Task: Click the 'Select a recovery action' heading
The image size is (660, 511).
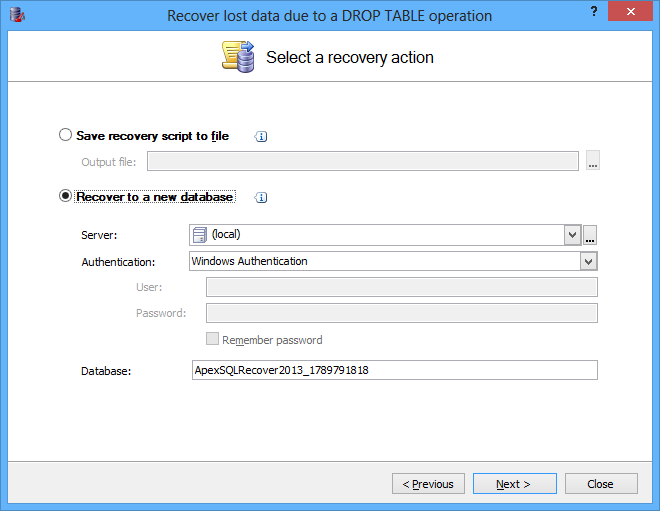Action: (x=350, y=58)
